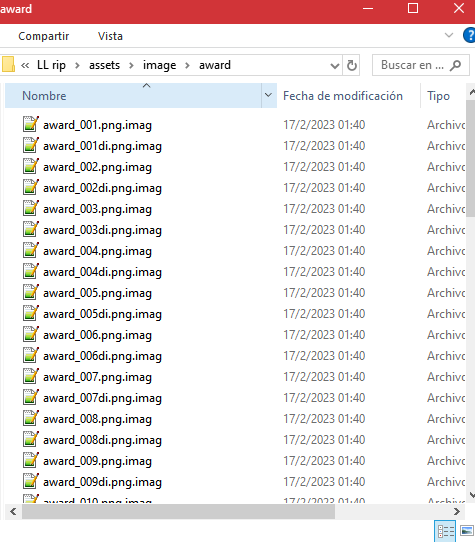Select the award_009.png.imag file icon

point(31,460)
